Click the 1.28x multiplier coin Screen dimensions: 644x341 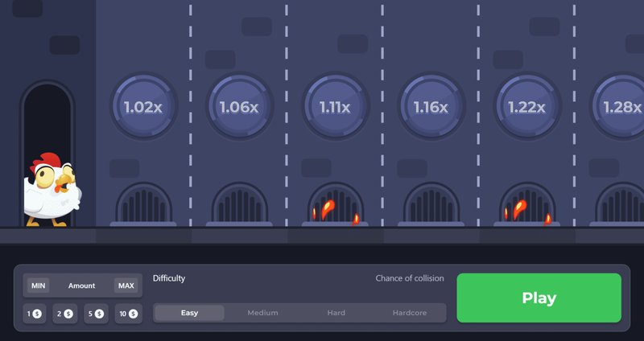pyautogui.click(x=621, y=106)
